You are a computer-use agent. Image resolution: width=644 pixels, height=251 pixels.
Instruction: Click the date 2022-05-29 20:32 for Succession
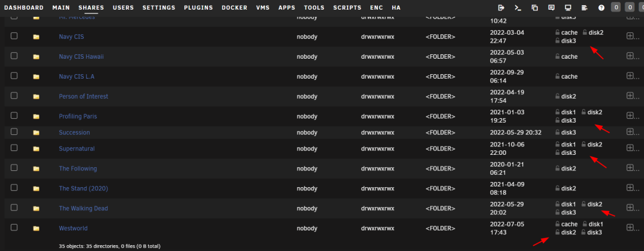coord(515,132)
